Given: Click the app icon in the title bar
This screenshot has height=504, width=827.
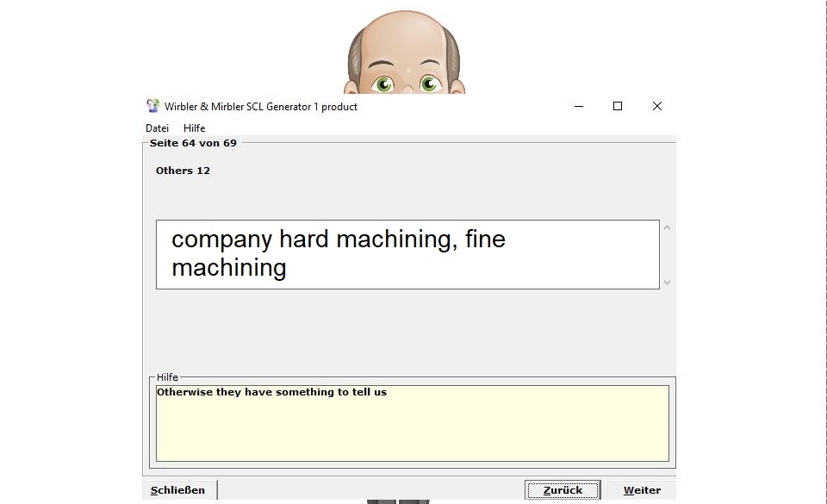Looking at the screenshot, I should pos(152,106).
